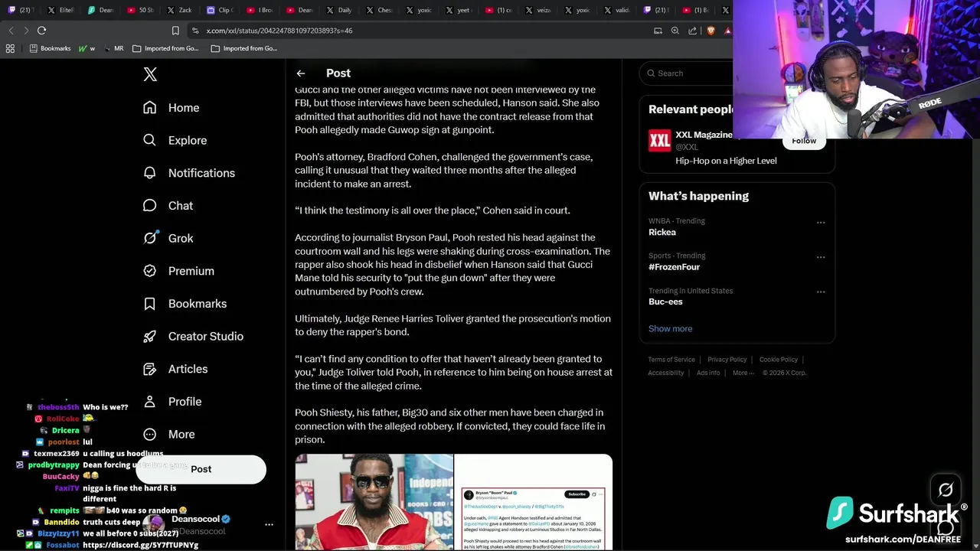Open the Bookmarks item in bookmarks bar

[51, 48]
